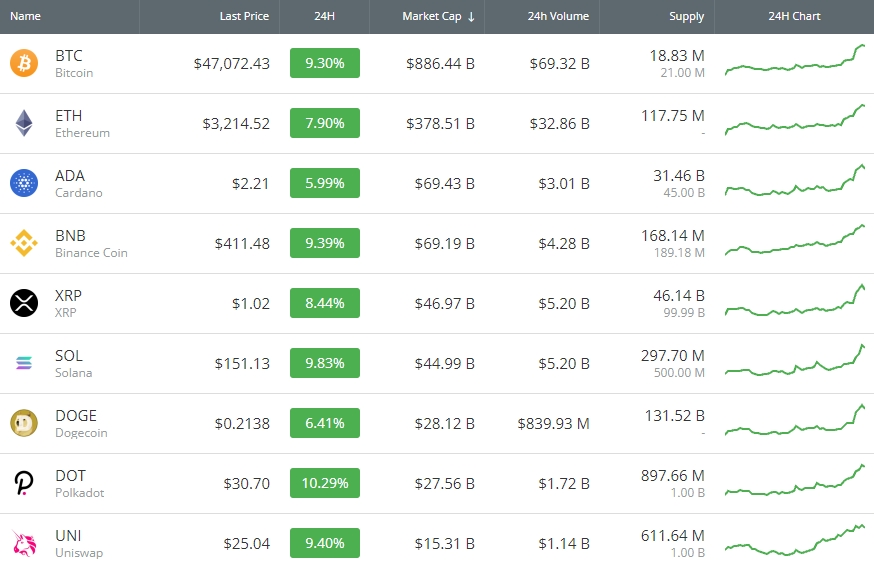Sort by the 24h Volume header
Image resolution: width=874 pixels, height=569 pixels.
click(x=558, y=17)
